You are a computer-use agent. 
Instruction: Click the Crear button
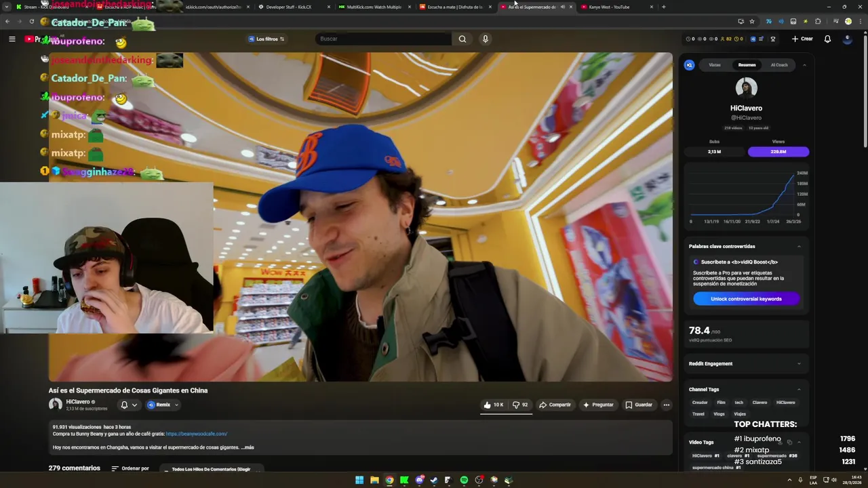pos(802,39)
